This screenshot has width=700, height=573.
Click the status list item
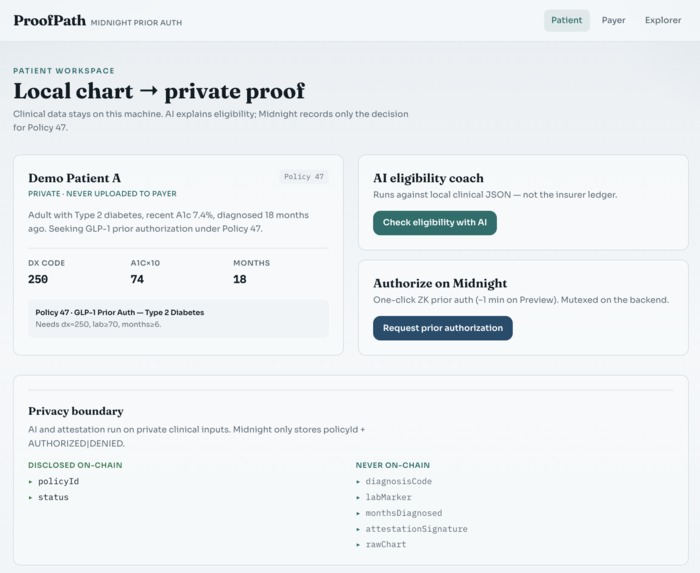pos(53,497)
